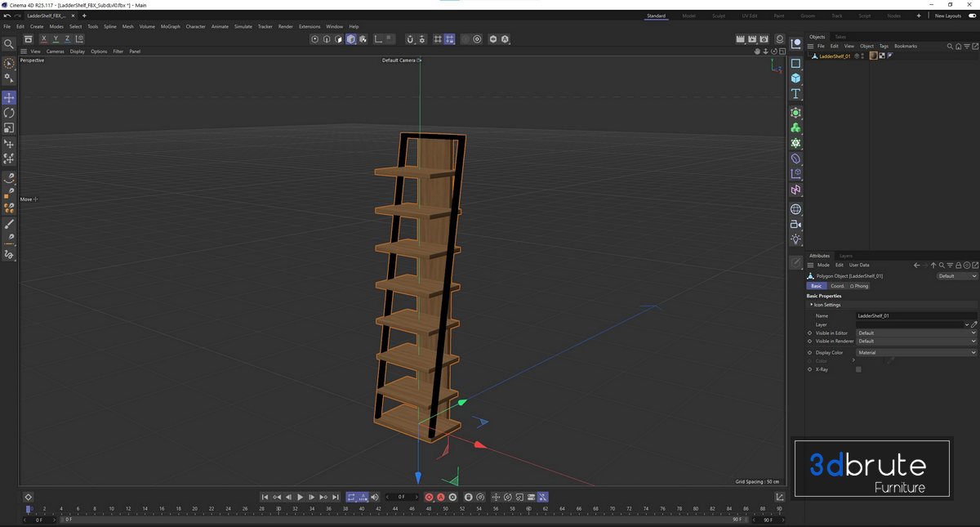Click the Record Active Objects button
The height and width of the screenshot is (527, 980).
point(429,497)
